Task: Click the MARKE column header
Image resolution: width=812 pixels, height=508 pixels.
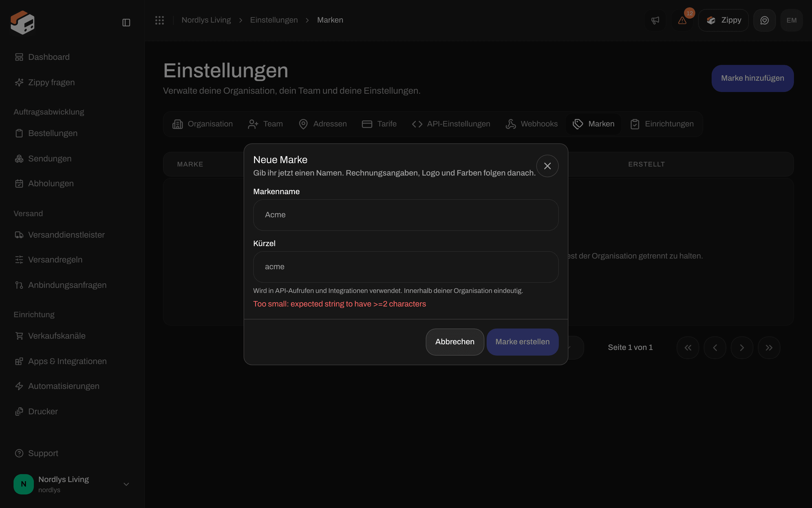Action: pyautogui.click(x=190, y=164)
